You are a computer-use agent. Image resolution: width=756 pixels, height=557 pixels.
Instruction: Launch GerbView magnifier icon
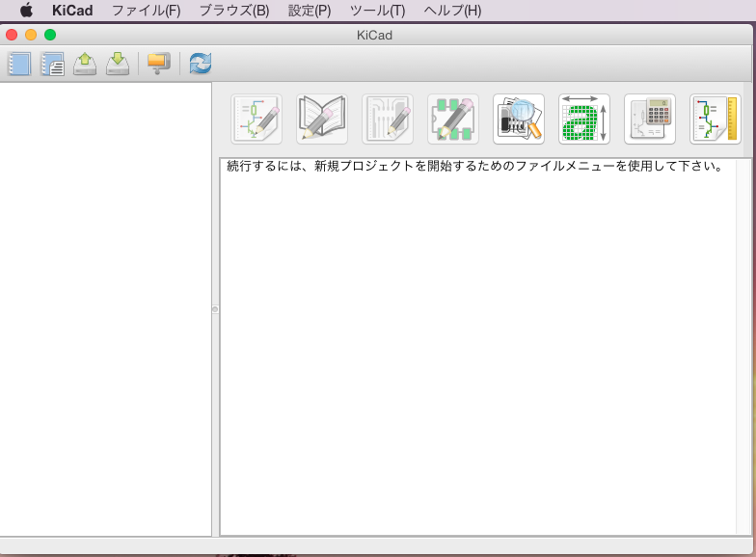click(x=519, y=119)
